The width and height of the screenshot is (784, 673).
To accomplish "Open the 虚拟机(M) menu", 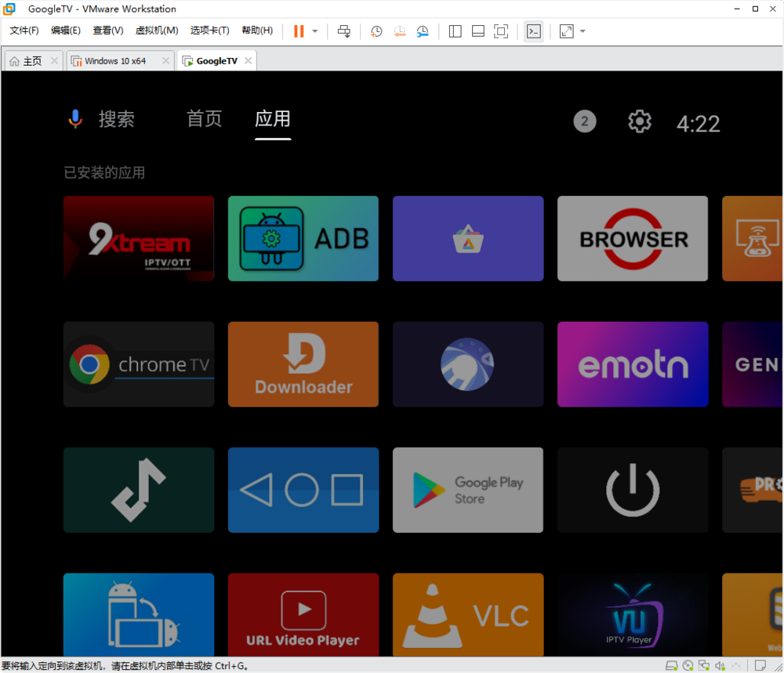I will click(x=157, y=31).
